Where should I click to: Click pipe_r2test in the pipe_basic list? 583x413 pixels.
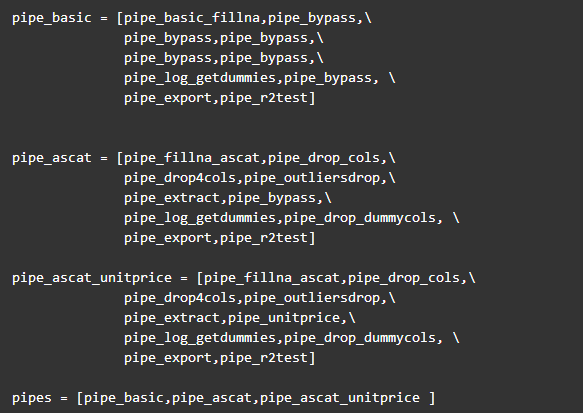tap(264, 98)
